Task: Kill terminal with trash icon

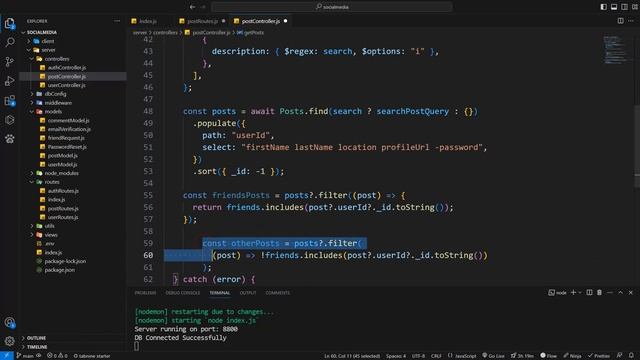Action: [599, 292]
